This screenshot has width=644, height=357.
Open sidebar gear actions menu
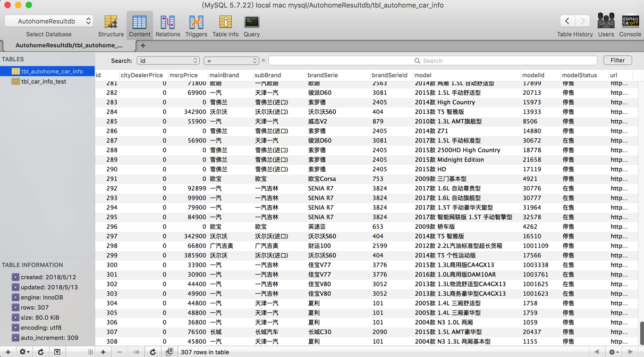[24, 352]
